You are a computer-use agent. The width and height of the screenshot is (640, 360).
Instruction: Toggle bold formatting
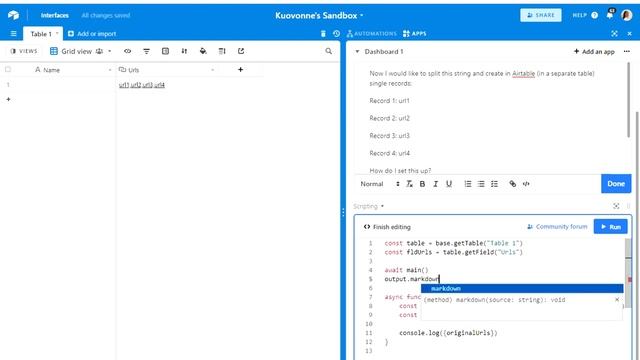coord(422,184)
